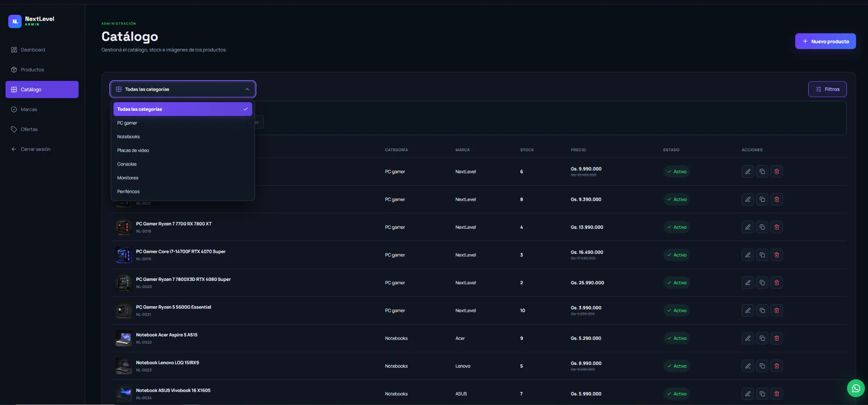This screenshot has height=405, width=868.
Task: Edit the Notebook ASUS Vivobook 16 X1605
Action: tap(748, 394)
